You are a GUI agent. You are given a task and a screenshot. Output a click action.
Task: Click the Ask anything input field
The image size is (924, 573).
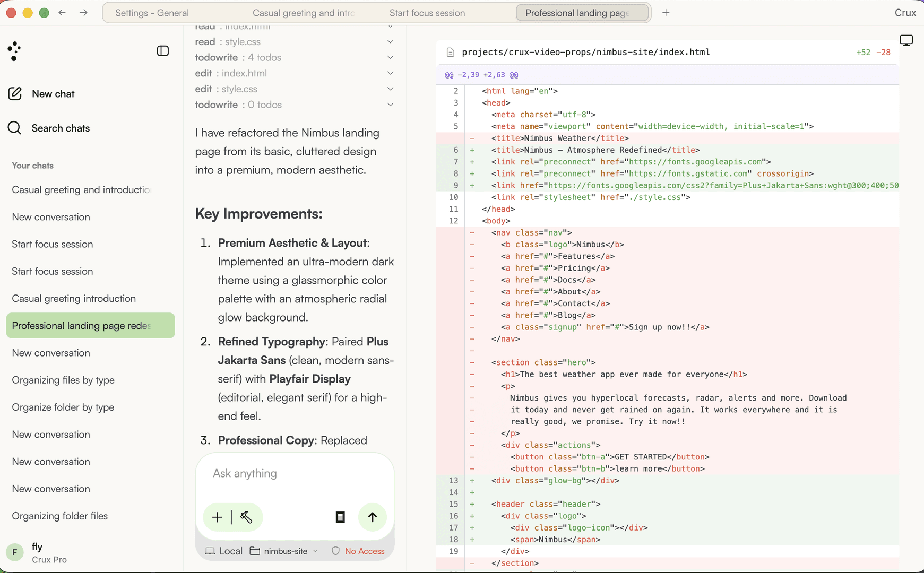295,473
